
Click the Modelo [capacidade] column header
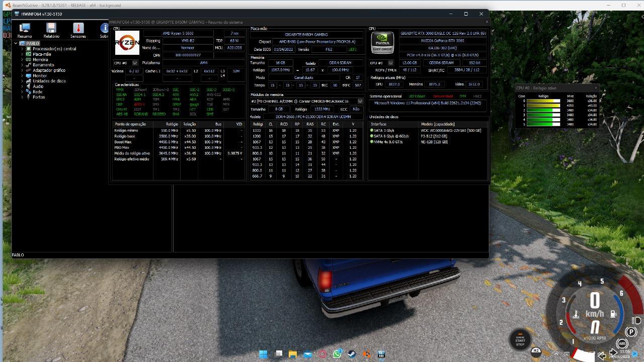pos(438,124)
